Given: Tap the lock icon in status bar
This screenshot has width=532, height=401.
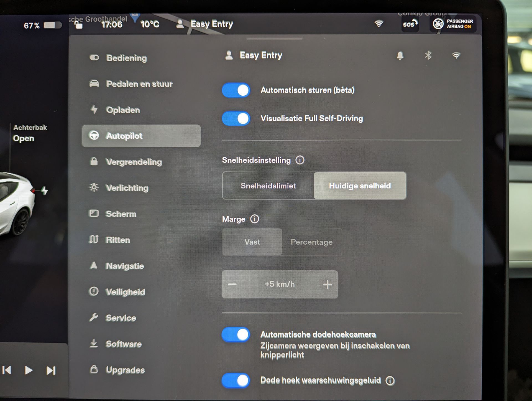Looking at the screenshot, I should pyautogui.click(x=79, y=25).
